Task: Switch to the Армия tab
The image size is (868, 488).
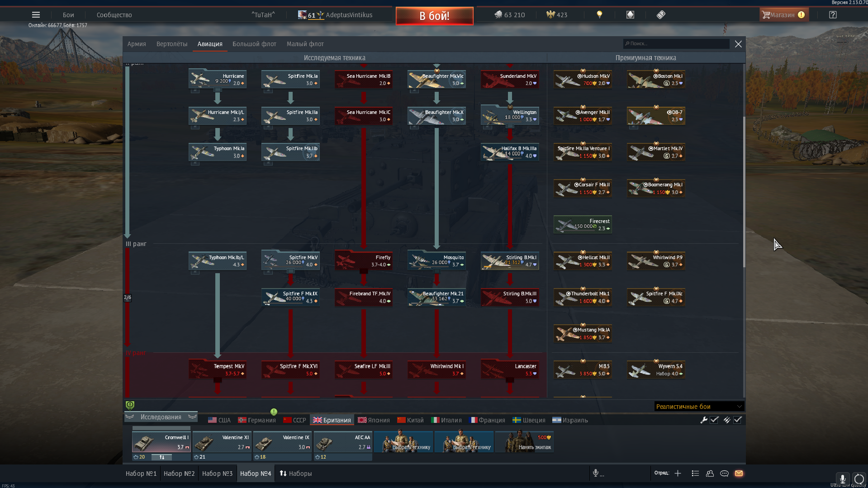Action: coord(137,44)
